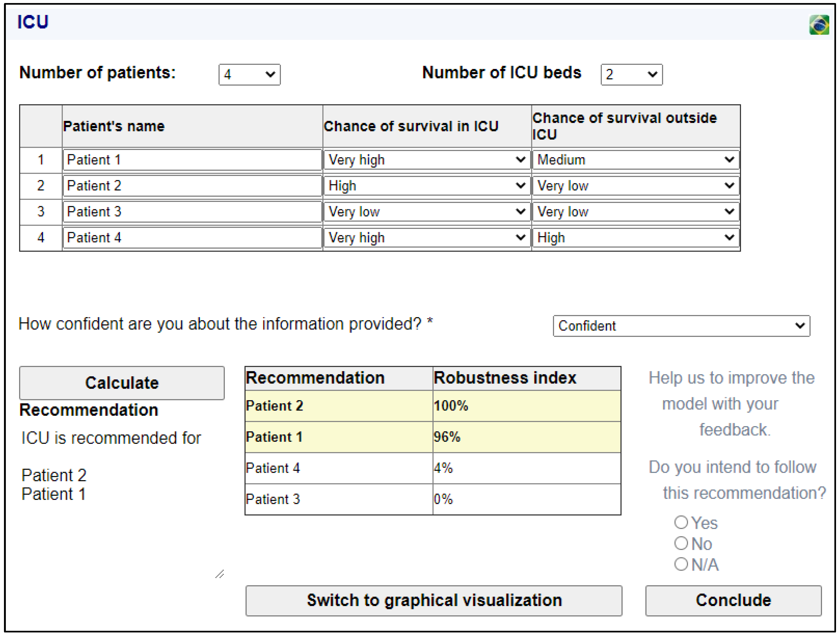Click the Patient 1 name field
Viewport: 840px width, 635px height.
[192, 160]
